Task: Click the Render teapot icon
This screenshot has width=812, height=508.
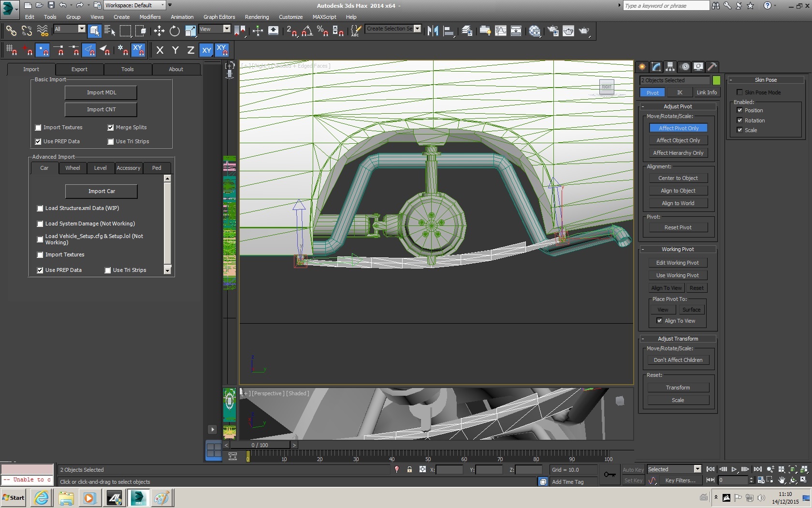Action: coord(584,31)
